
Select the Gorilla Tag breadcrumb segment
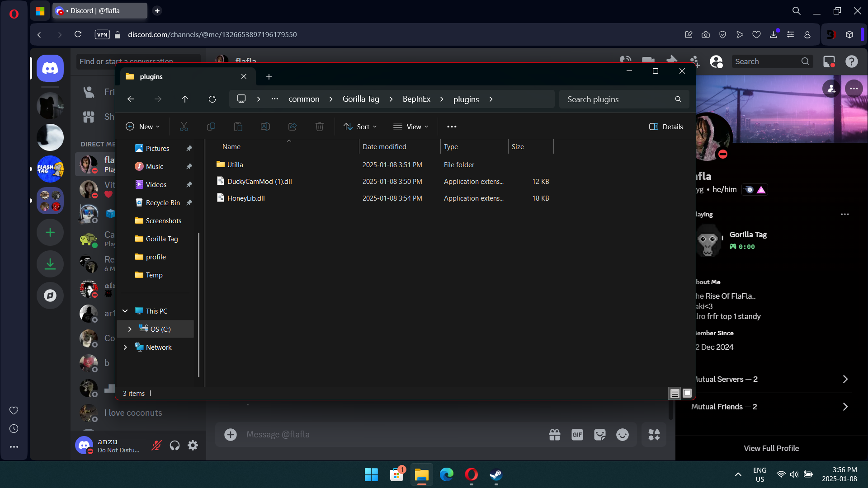click(361, 99)
